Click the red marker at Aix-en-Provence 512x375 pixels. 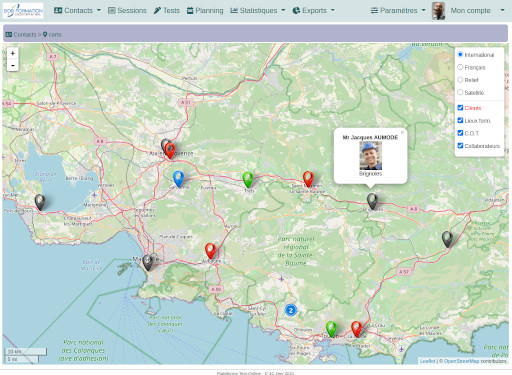pos(170,151)
